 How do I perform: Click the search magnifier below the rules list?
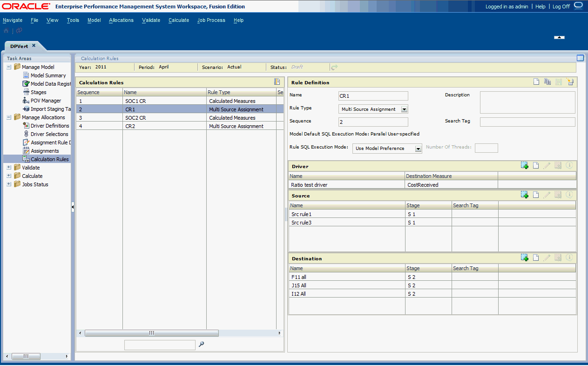(202, 345)
